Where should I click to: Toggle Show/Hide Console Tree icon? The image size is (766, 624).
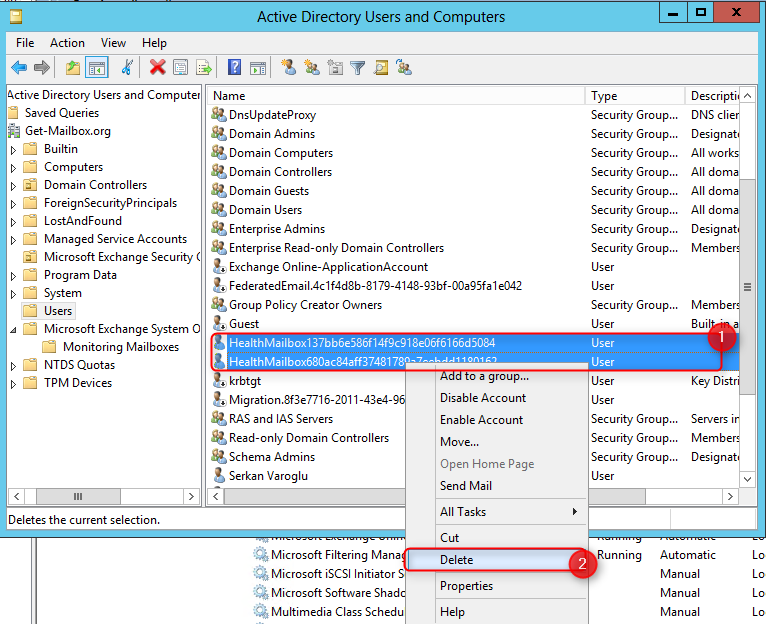[x=96, y=67]
